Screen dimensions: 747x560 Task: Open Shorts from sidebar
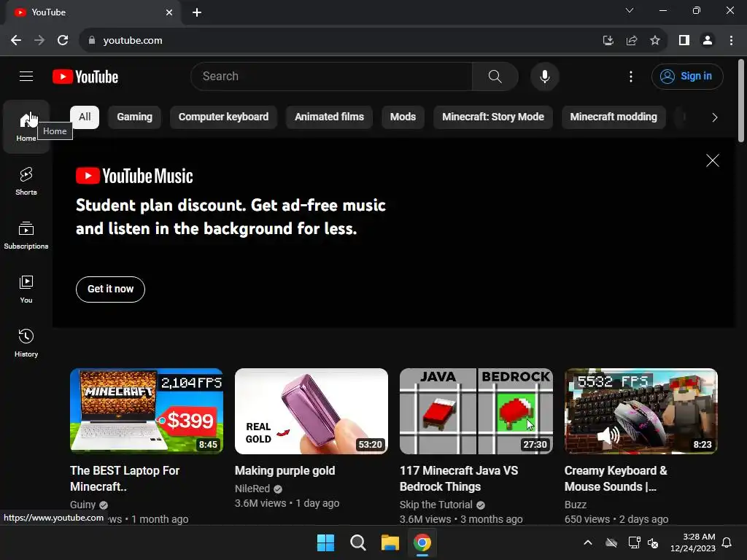click(26, 181)
